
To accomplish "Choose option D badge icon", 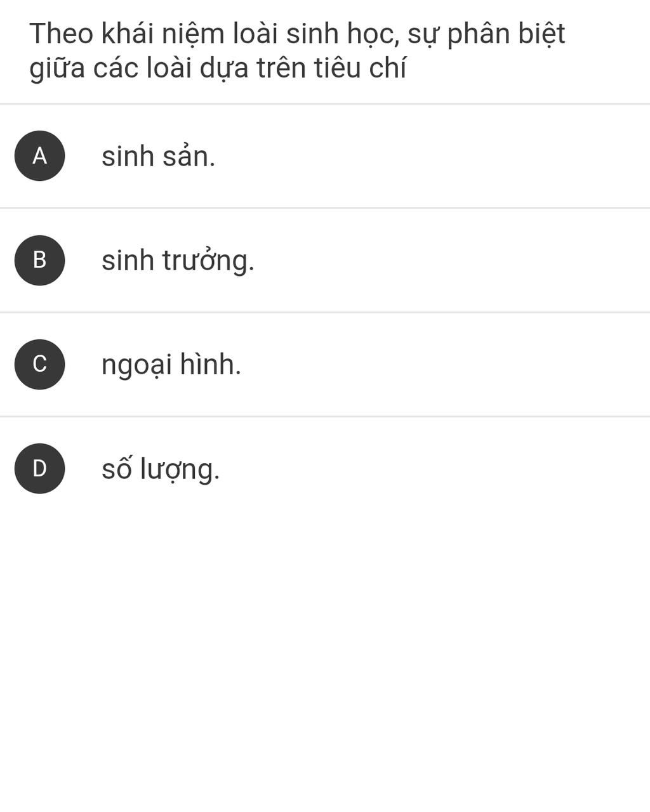I will coord(39,469).
